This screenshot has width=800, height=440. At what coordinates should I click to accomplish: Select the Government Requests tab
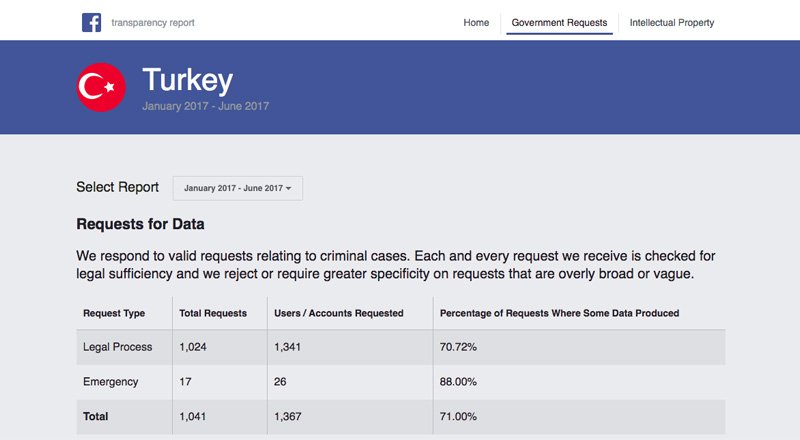[x=559, y=22]
